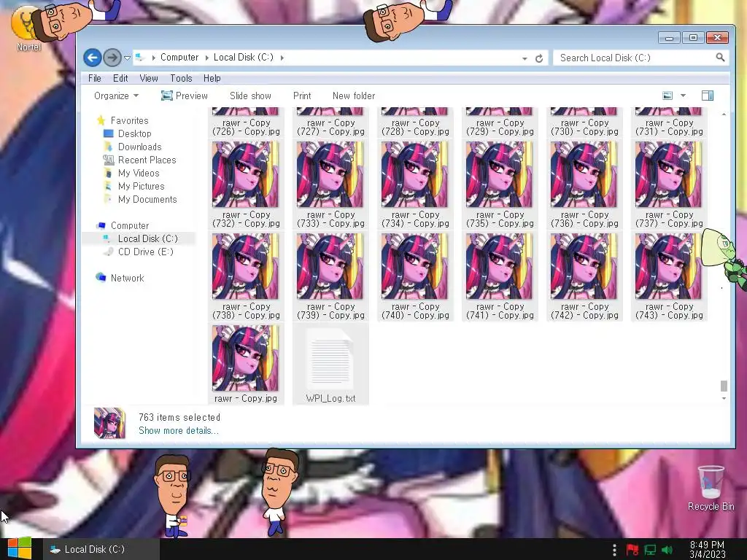Click the vertical scrollbar thumb

(x=724, y=385)
